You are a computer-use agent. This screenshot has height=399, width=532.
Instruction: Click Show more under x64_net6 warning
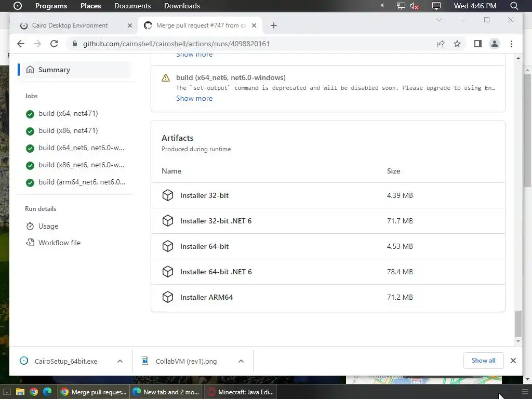click(x=194, y=98)
